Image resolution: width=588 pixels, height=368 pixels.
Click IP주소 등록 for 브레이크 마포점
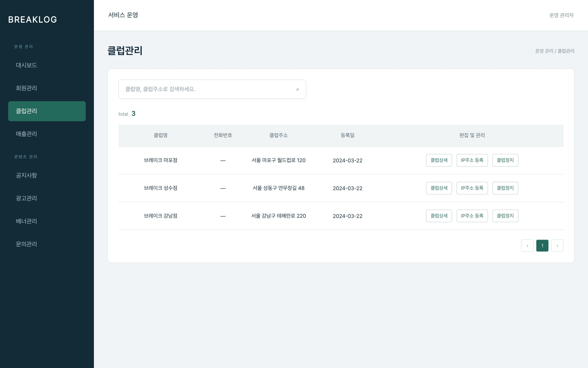pyautogui.click(x=472, y=160)
